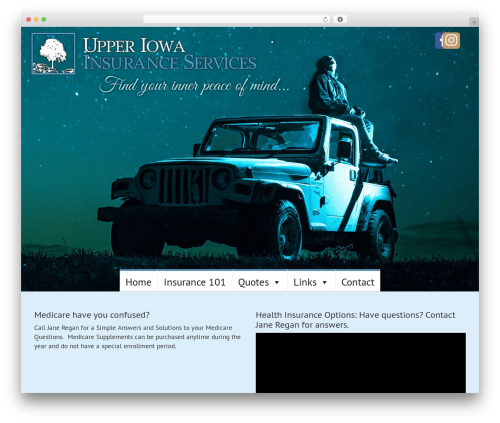The height and width of the screenshot is (423, 500).
Task: Click the Upper Iowa Insurance Services title
Action: pos(170,54)
